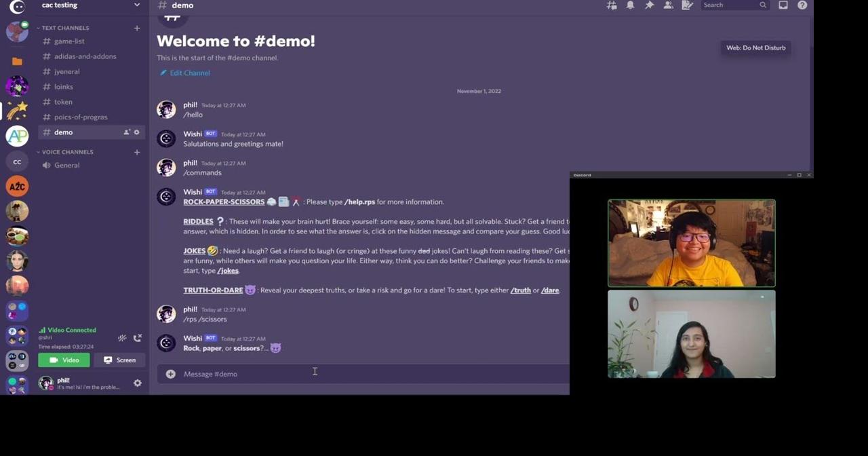868x456 pixels.
Task: Open Discord home direct messages icon
Action: pos(17,6)
